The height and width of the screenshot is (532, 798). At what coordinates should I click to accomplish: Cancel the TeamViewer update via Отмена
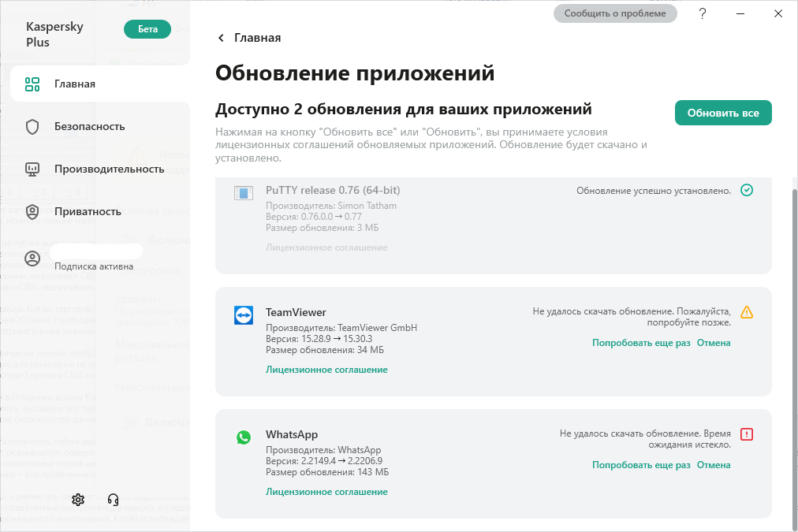[714, 343]
